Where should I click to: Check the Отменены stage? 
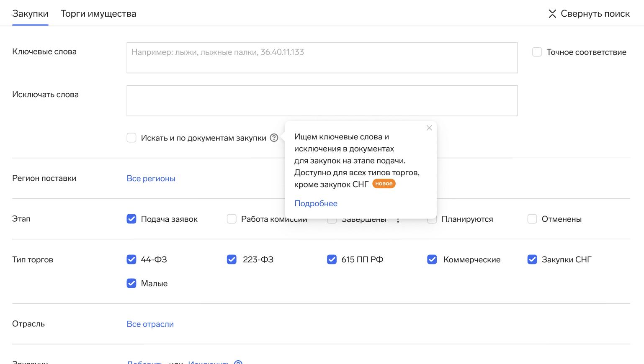pyautogui.click(x=532, y=219)
